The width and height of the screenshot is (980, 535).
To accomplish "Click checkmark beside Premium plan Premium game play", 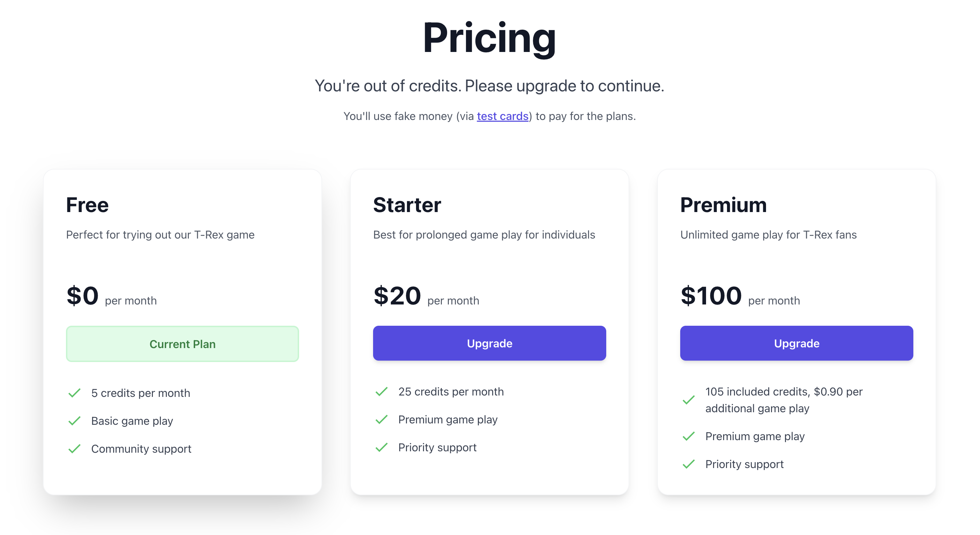I will tap(688, 436).
